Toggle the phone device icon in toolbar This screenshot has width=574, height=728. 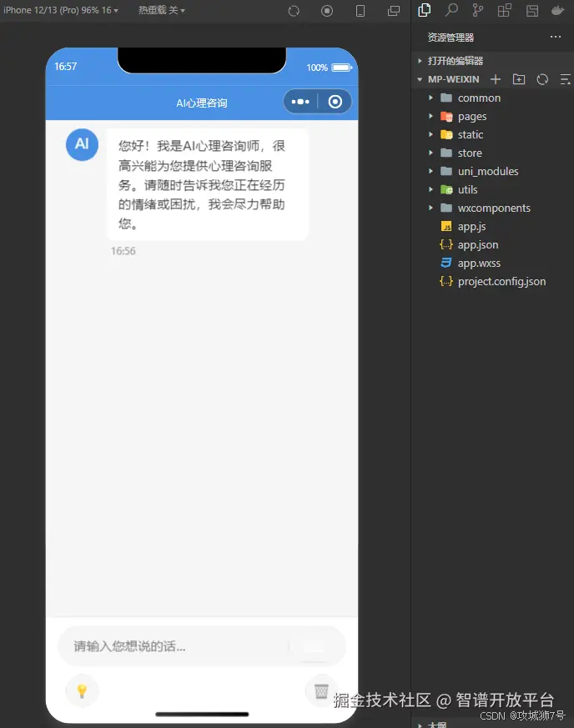click(x=360, y=11)
